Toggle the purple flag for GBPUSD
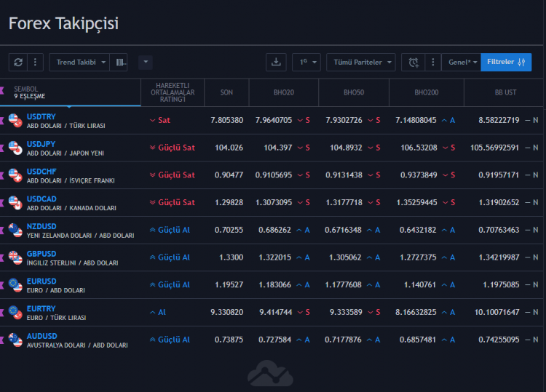 [x=2, y=257]
